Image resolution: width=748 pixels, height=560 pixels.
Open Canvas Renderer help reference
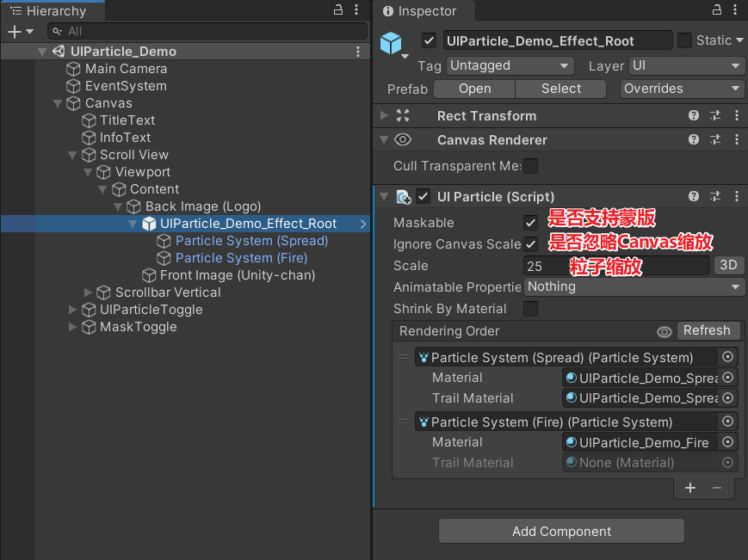click(694, 139)
